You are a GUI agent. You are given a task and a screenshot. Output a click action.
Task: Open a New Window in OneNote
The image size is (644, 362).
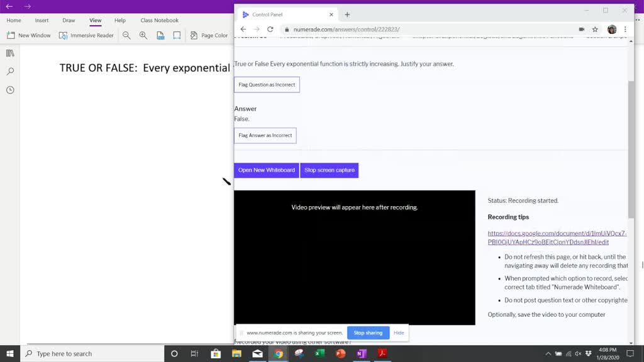click(x=28, y=35)
